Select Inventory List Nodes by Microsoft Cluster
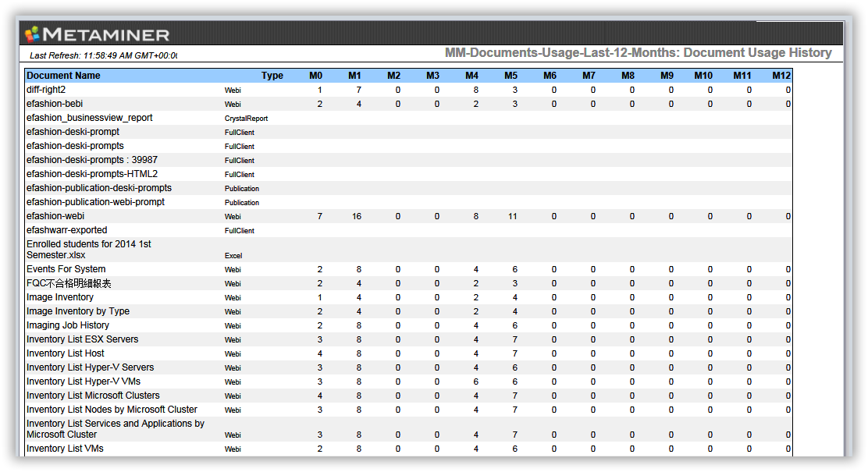This screenshot has height=472, width=868. click(112, 410)
